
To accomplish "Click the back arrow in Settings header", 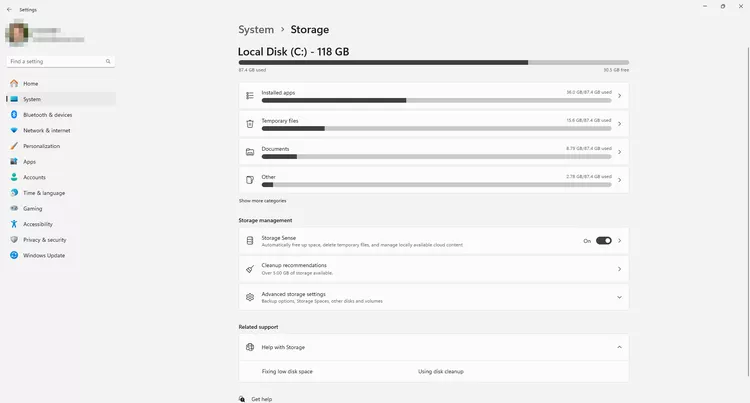I will pos(9,6).
